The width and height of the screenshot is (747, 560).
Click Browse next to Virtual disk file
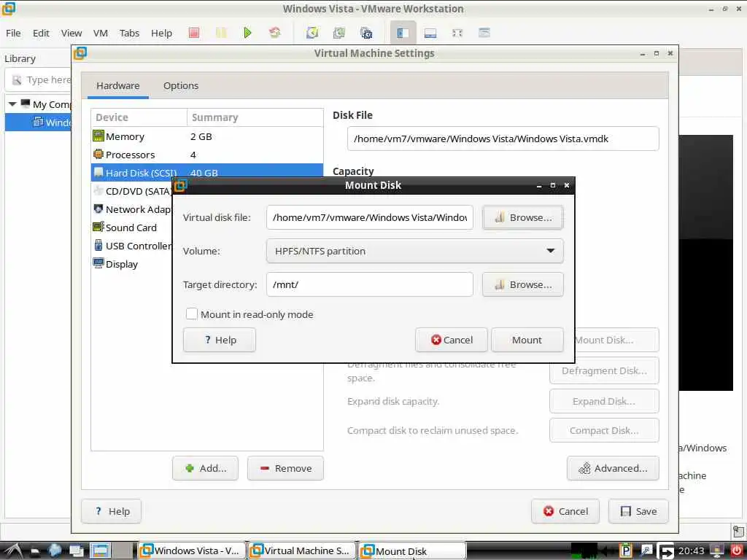tap(522, 217)
